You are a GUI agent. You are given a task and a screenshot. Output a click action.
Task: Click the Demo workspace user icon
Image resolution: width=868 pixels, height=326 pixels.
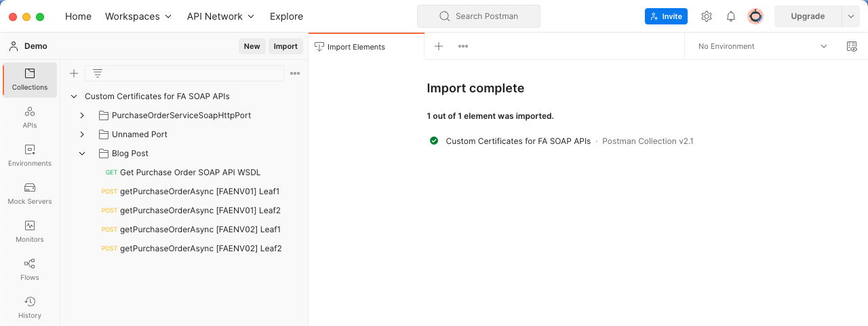tap(14, 46)
